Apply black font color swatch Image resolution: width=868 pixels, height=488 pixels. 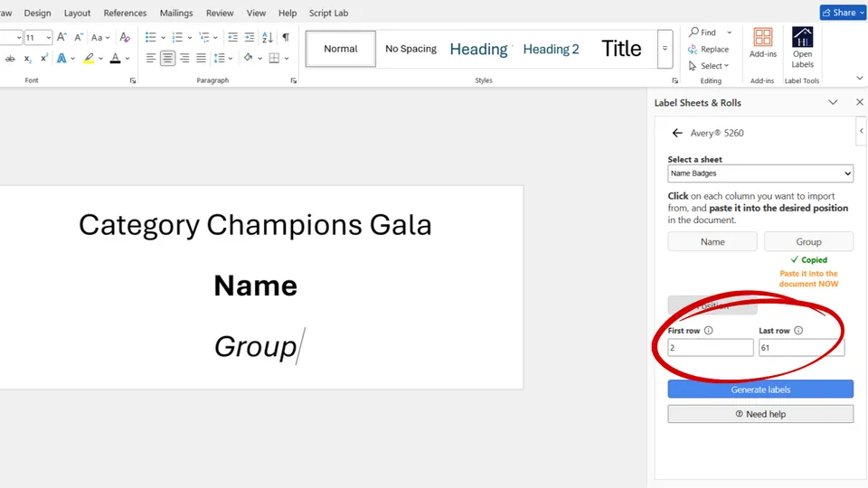point(115,58)
